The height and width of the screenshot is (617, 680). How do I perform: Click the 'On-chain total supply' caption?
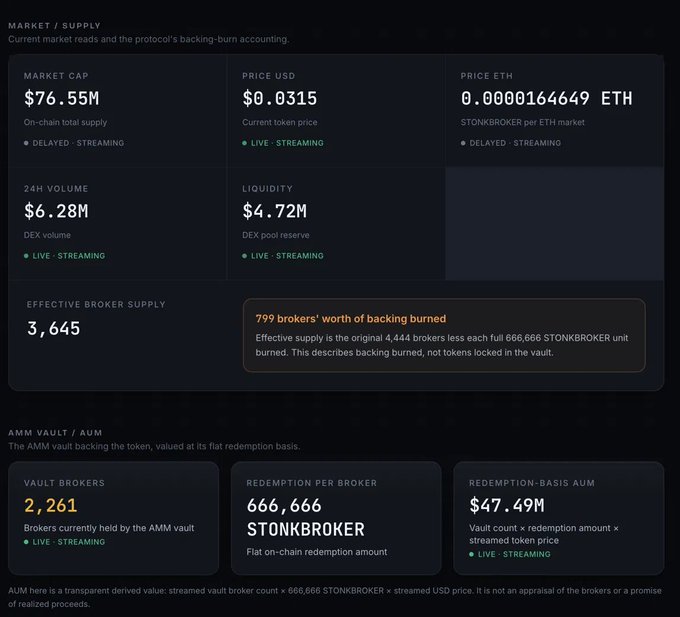tap(65, 122)
